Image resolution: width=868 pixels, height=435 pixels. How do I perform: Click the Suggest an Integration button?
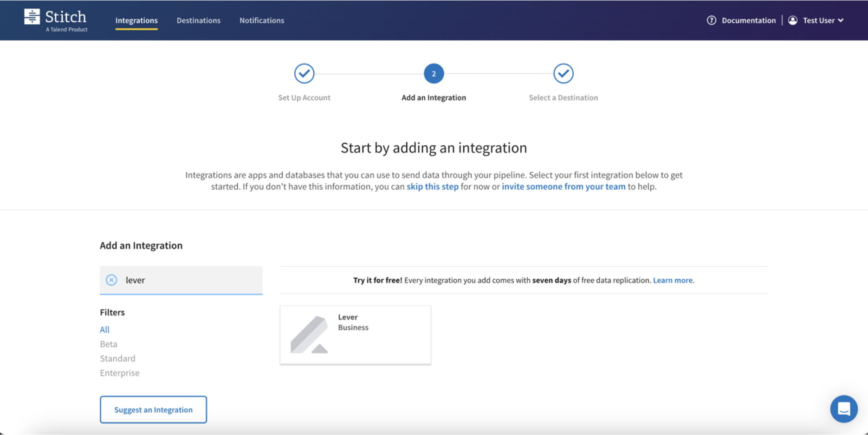click(x=153, y=409)
